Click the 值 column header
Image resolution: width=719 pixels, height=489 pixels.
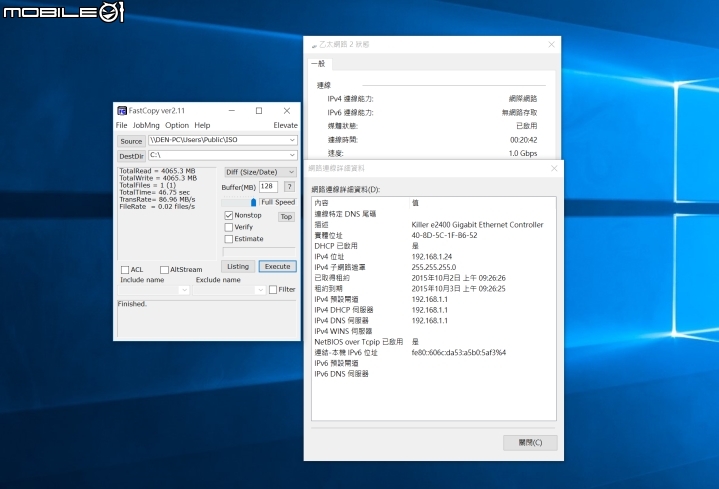pos(482,203)
